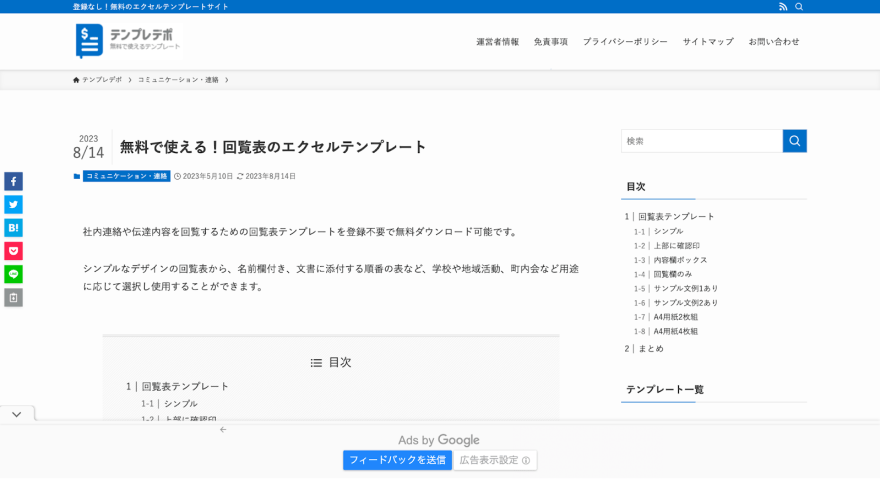This screenshot has width=880, height=479.
Task: Go to お問い合わせ page
Action: click(774, 42)
